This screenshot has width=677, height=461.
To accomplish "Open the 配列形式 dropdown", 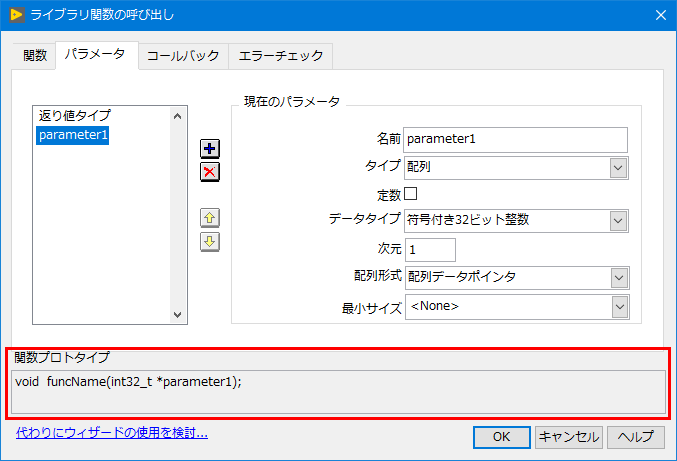I will pyautogui.click(x=618, y=277).
